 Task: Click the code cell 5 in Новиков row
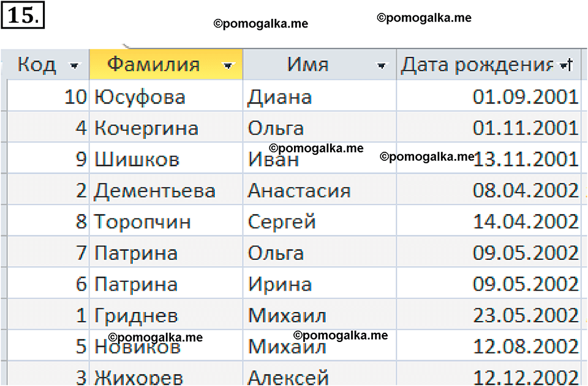pos(48,345)
